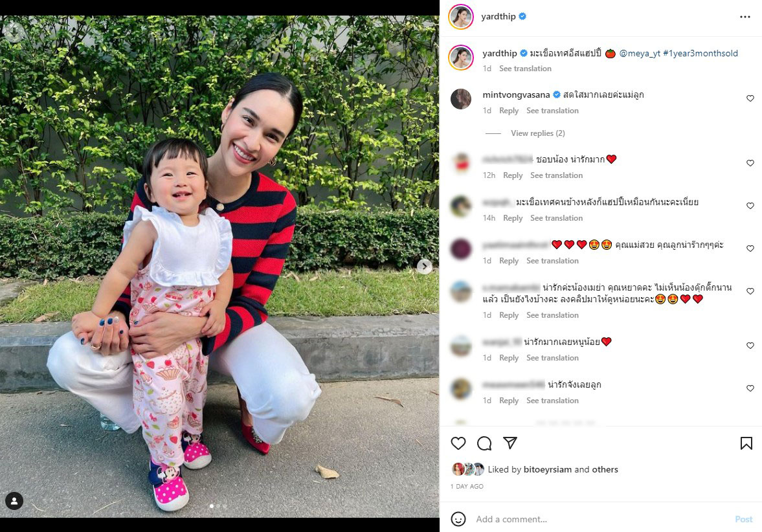This screenshot has width=762, height=532.
Task: Show tagged people on the photo
Action: [x=14, y=501]
